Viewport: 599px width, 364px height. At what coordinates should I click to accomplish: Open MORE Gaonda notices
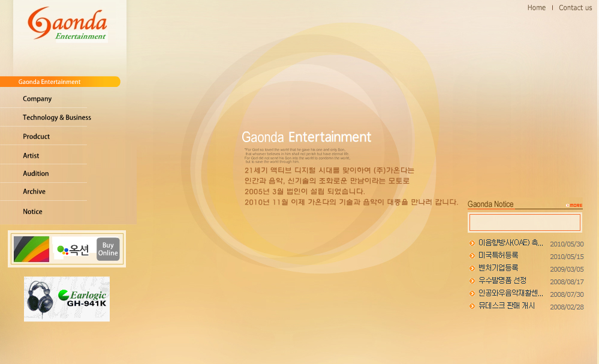(x=574, y=206)
